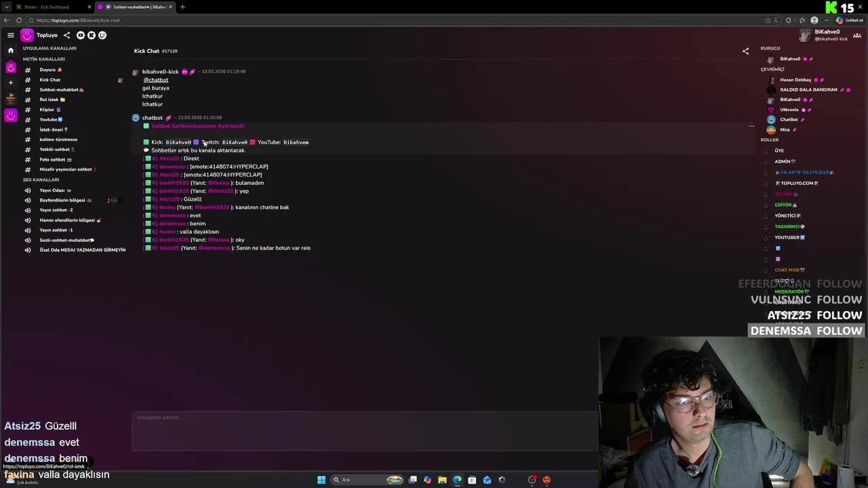The image size is (868, 488).
Task: Go back with browser back arrow
Action: click(6, 20)
